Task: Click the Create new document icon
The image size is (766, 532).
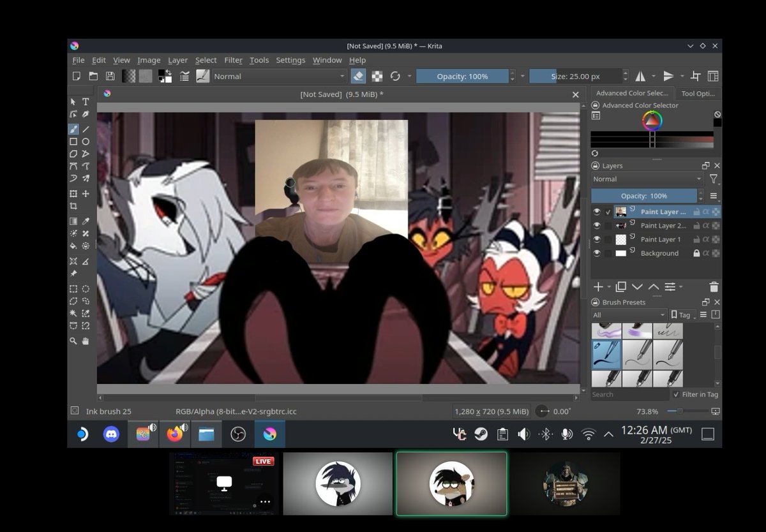Action: point(76,76)
